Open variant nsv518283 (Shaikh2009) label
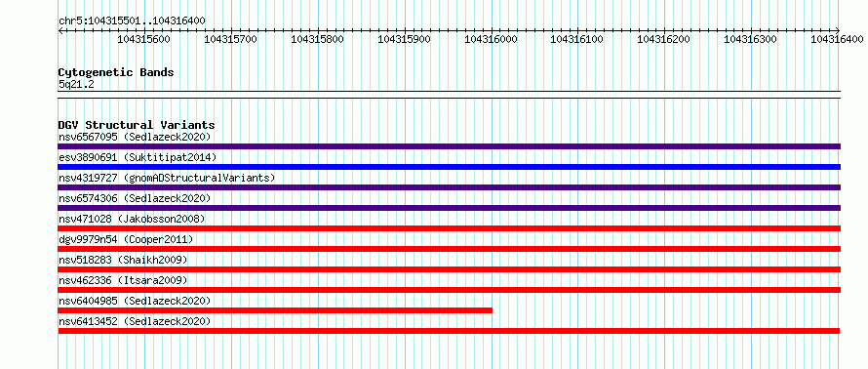 tap(123, 260)
